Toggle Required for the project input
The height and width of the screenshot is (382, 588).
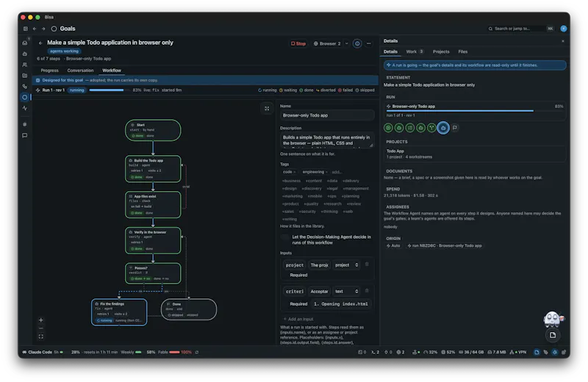click(298, 275)
